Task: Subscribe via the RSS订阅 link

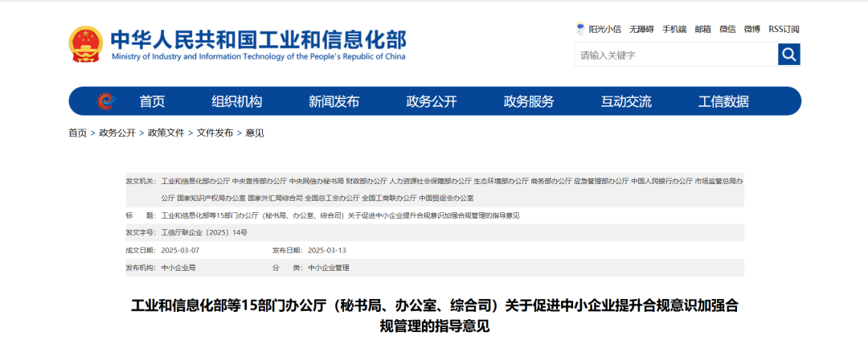Action: [x=784, y=29]
